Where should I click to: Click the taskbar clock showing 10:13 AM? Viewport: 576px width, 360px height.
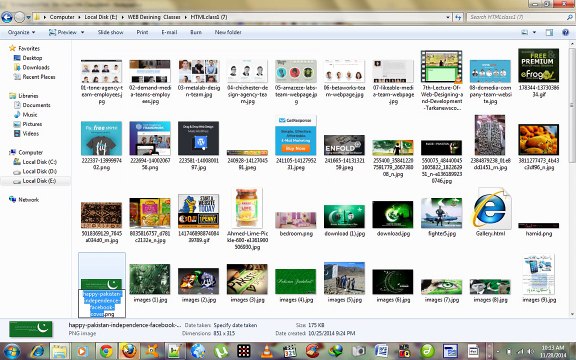pos(553,351)
